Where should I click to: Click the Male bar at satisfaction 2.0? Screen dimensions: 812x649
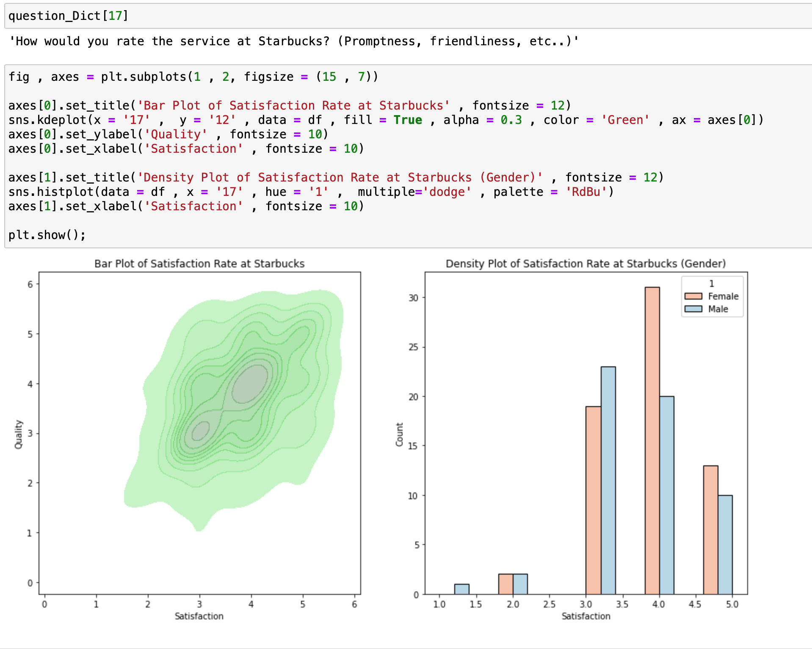click(520, 584)
